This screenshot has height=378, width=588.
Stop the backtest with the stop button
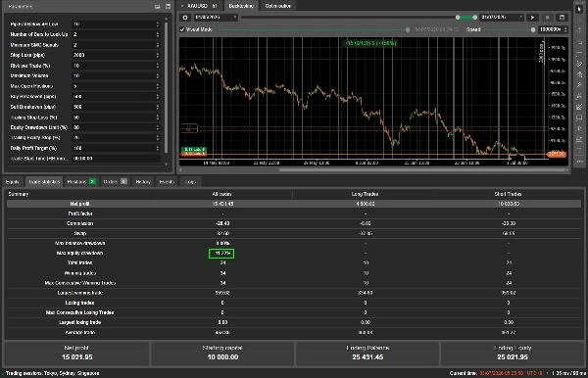(547, 18)
